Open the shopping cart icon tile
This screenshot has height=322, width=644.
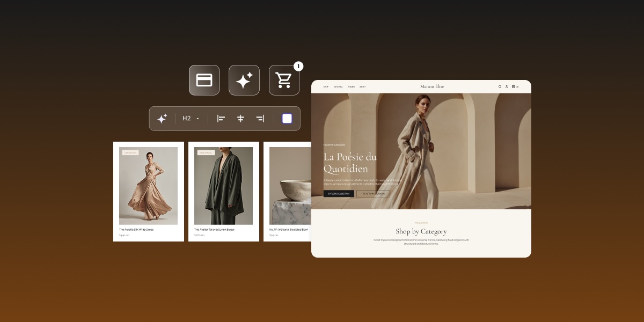[x=284, y=80]
